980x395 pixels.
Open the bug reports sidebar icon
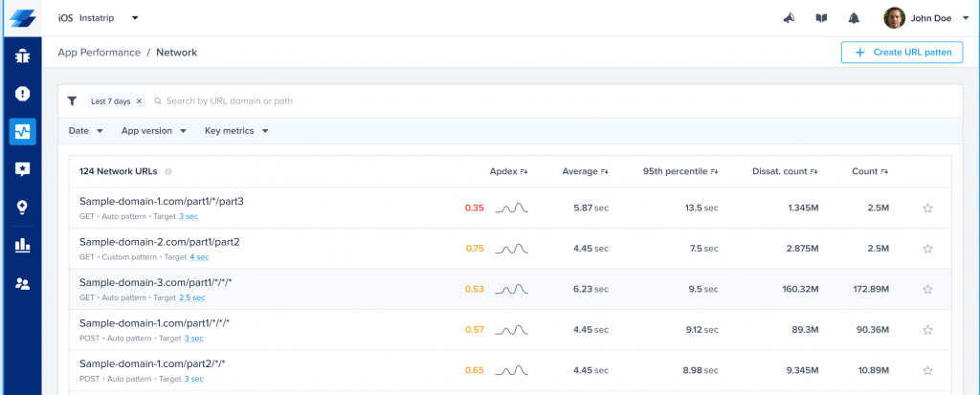tap(22, 55)
